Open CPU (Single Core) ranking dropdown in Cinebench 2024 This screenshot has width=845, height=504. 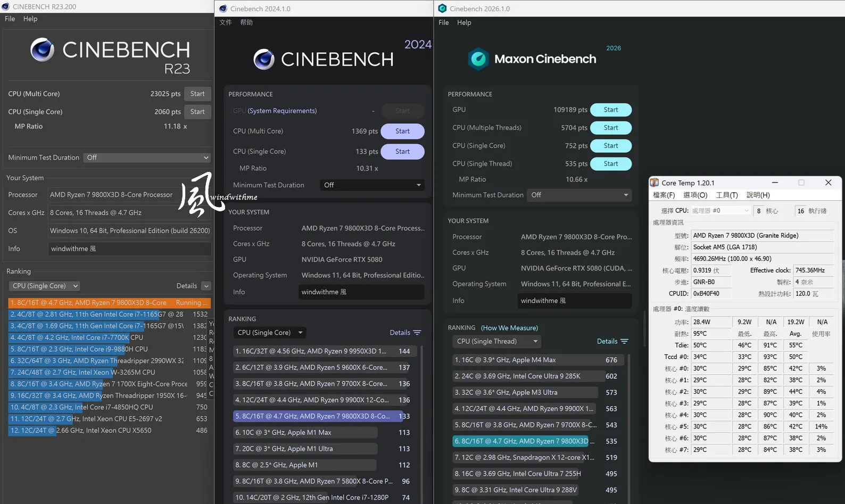coord(270,333)
